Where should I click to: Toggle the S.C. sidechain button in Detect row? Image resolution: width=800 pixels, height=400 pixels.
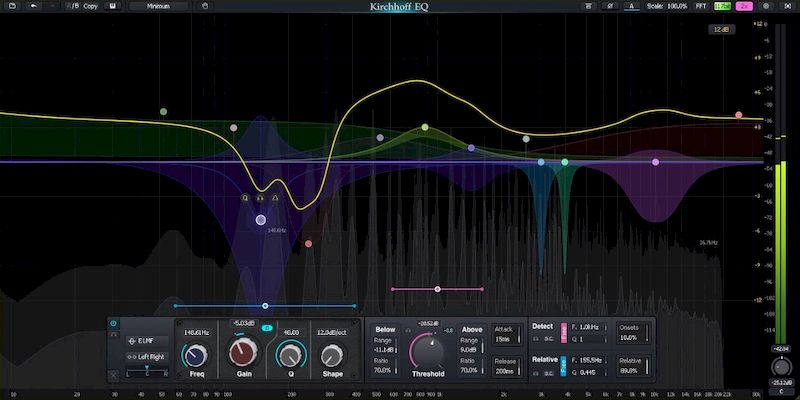tap(549, 339)
